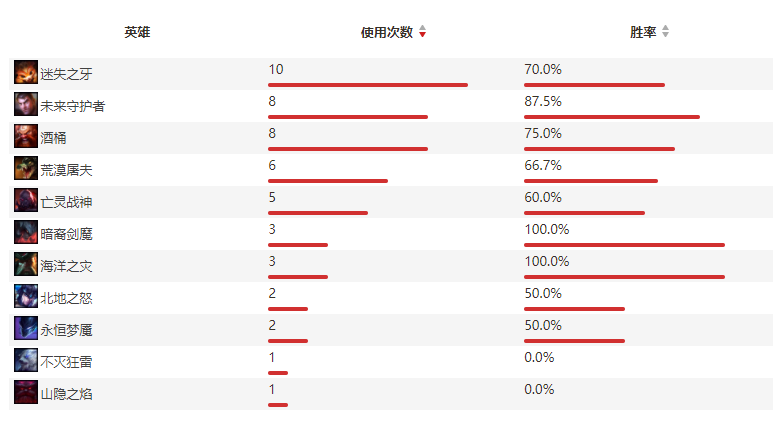Select the 海洋之灾 champion icon
The width and height of the screenshot is (773, 428).
point(26,265)
